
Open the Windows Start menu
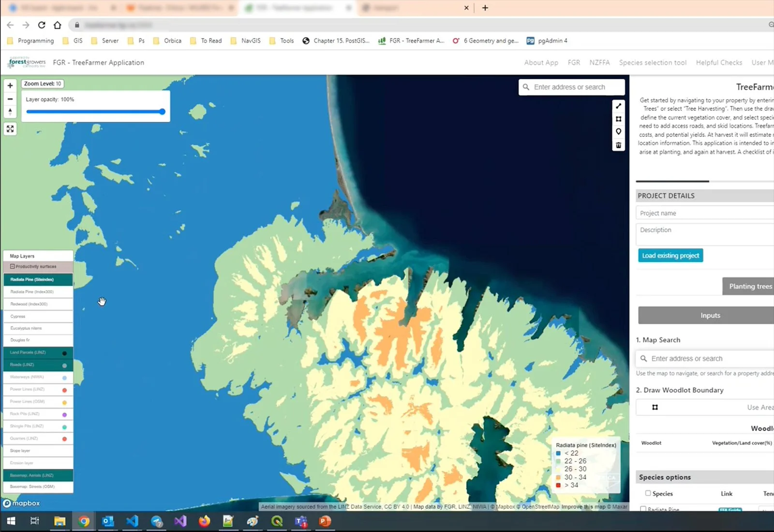(x=11, y=521)
